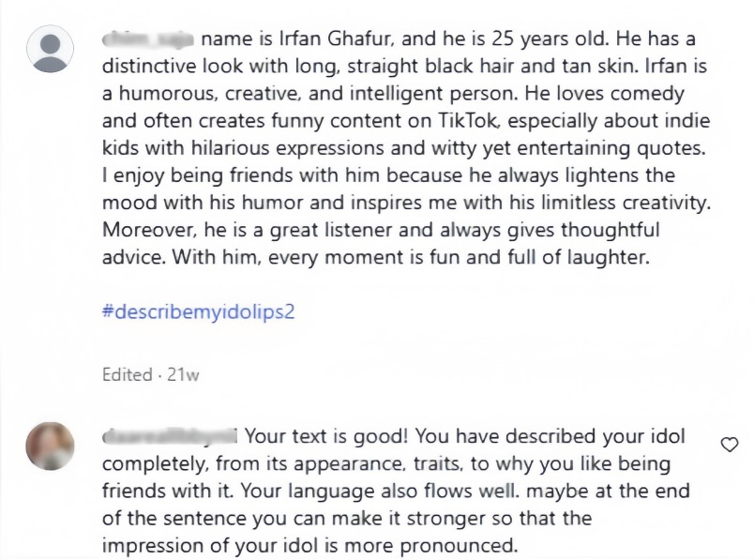
Task: Open the #describemyidolips2 hashtag
Action: (x=198, y=311)
